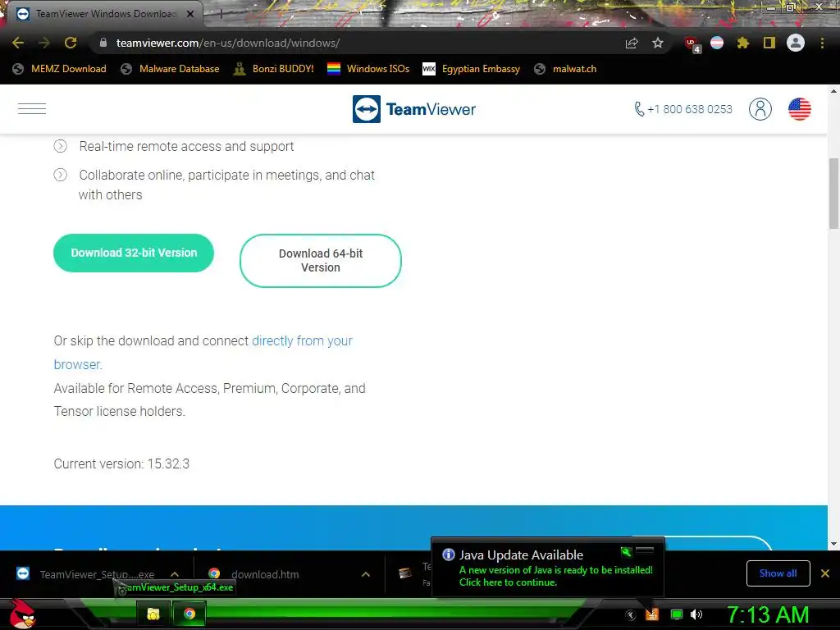Show hidden tray icons arrow
This screenshot has width=840, height=630.
[x=631, y=615]
